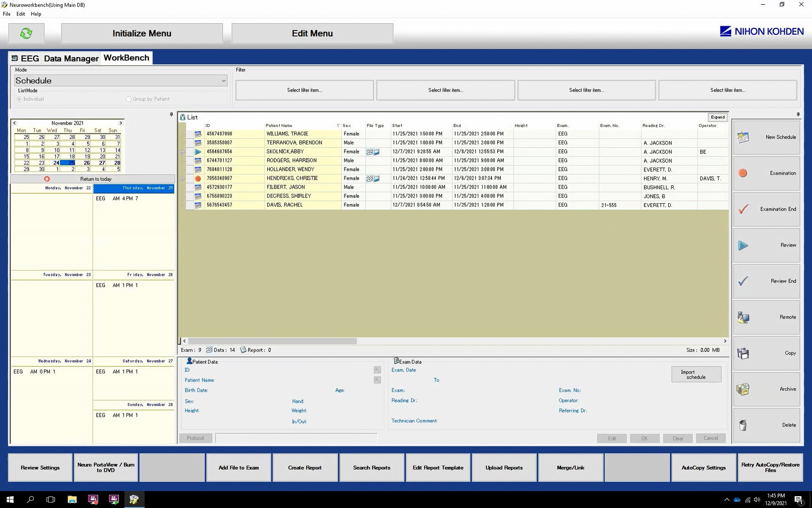
Task: Select November 26 in the calendar
Action: 86,163
